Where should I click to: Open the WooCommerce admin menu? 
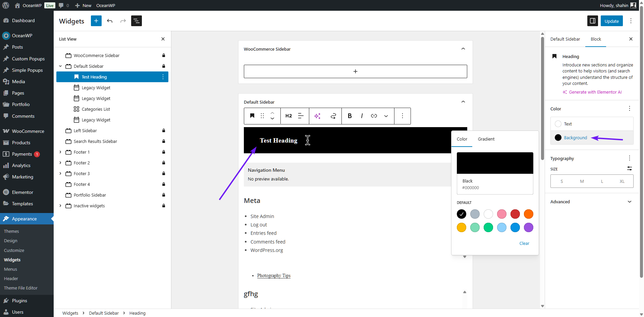[27, 131]
